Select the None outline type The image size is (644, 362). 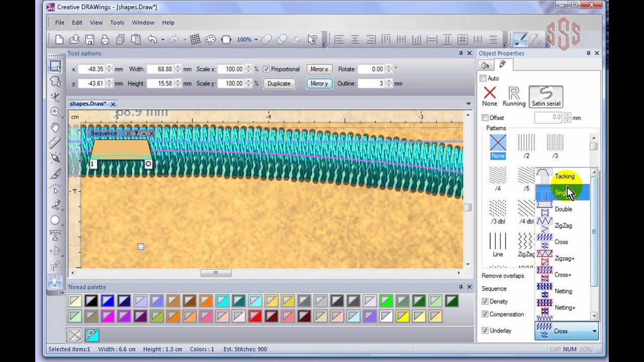coord(490,96)
